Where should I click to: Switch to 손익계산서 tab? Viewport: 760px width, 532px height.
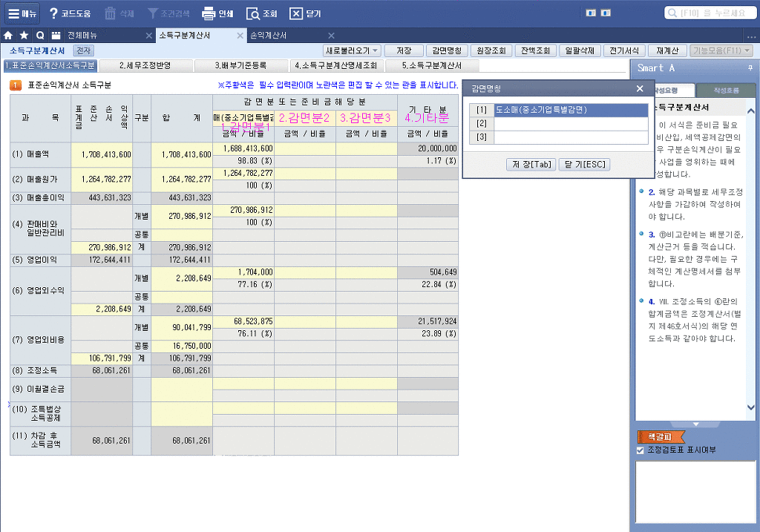point(269,36)
